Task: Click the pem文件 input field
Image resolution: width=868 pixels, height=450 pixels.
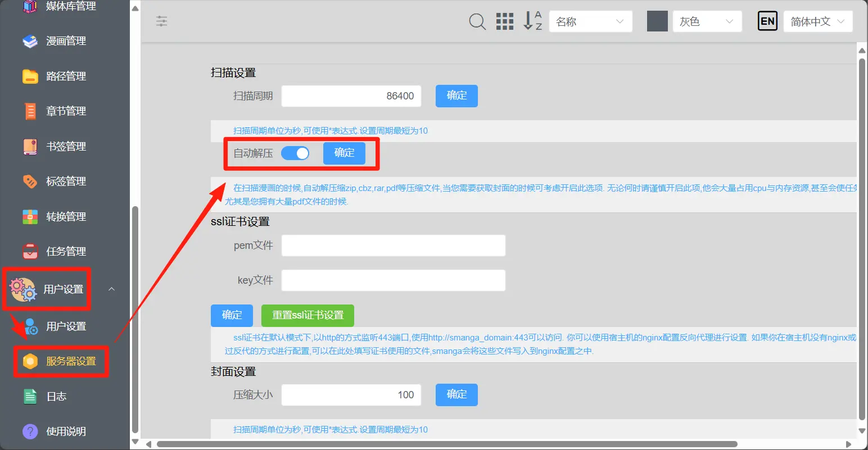Action: pos(393,246)
